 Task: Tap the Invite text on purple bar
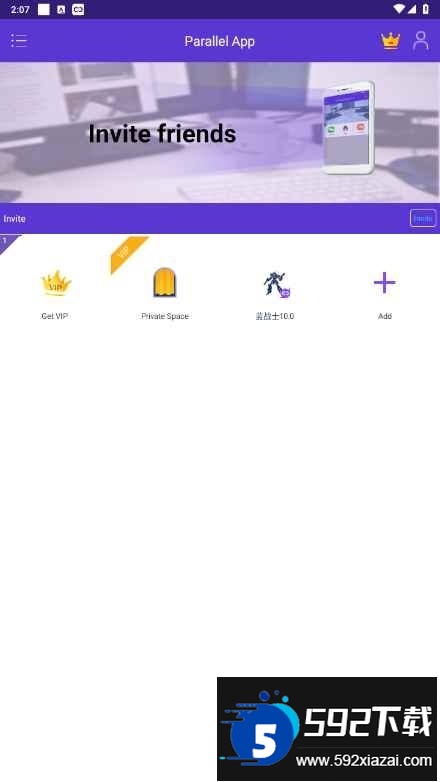pyautogui.click(x=14, y=219)
